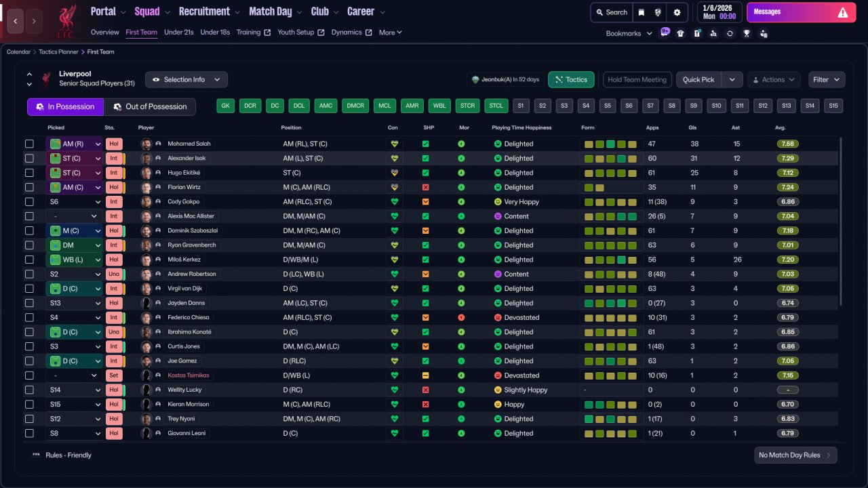
Task: Open the trophy competitions shortcut icon
Action: [x=747, y=33]
